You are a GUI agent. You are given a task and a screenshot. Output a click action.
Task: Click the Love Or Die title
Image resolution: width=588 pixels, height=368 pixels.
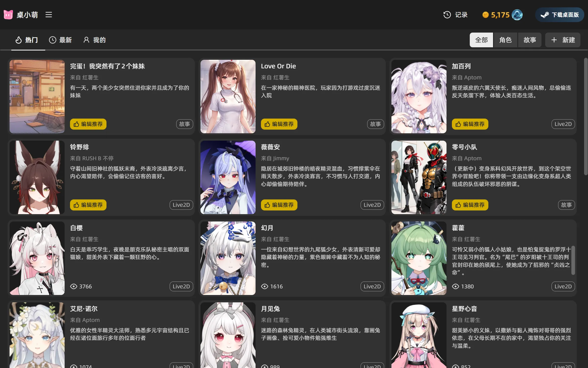pyautogui.click(x=278, y=66)
